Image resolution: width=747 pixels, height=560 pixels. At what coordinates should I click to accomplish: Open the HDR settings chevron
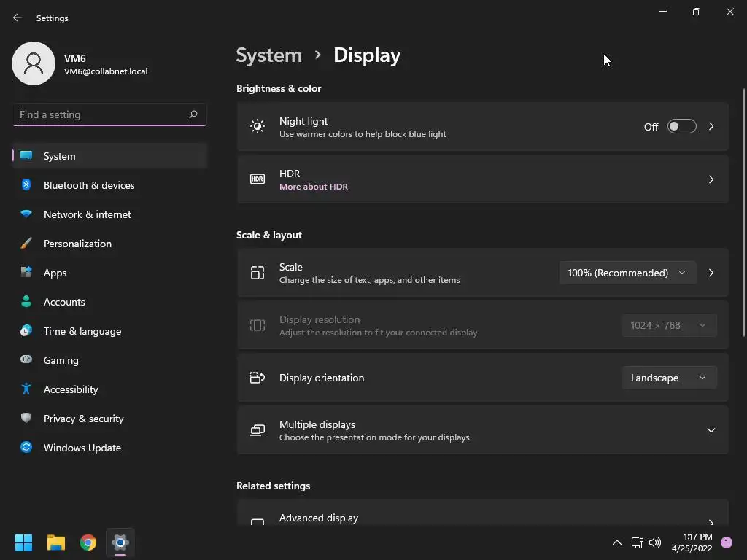click(x=711, y=179)
